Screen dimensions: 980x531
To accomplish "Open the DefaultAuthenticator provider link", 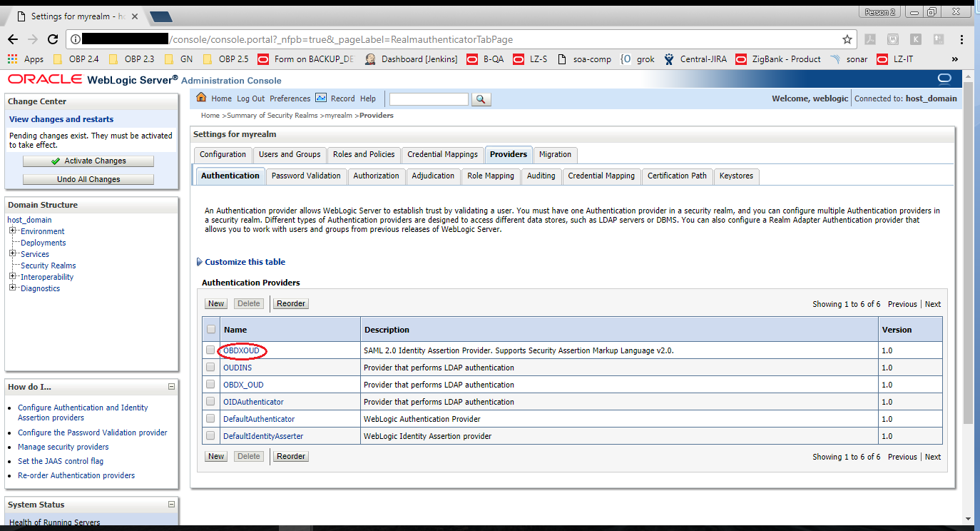I will pos(259,419).
